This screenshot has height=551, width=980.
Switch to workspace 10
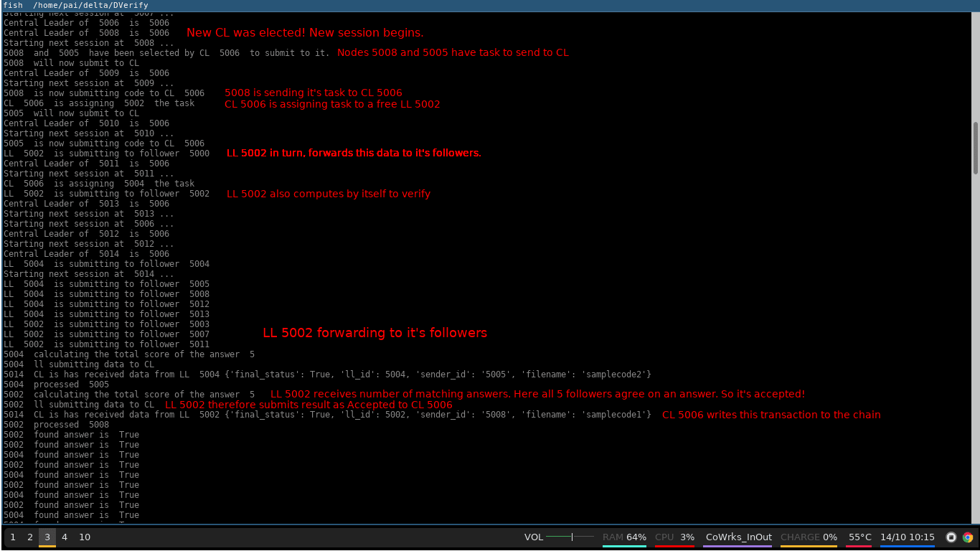[x=85, y=537]
